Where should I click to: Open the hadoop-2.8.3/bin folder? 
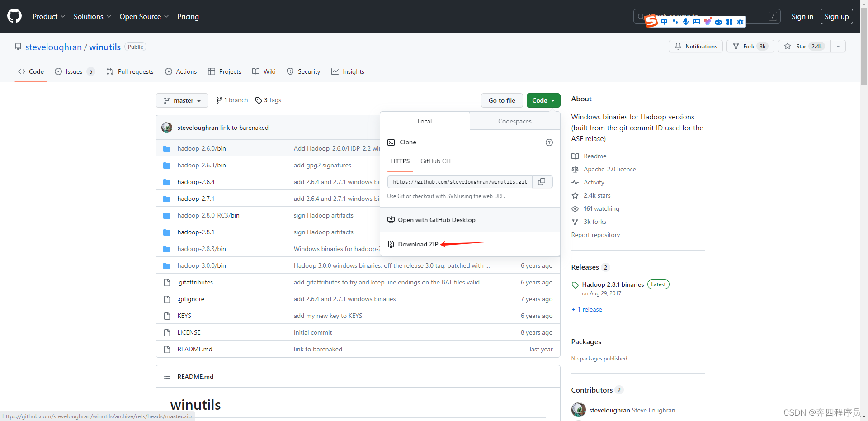[x=202, y=249]
